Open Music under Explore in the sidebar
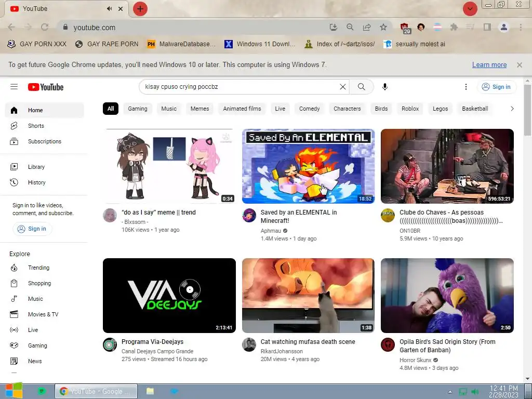Viewport: 532px width, 399px height. tap(45, 299)
